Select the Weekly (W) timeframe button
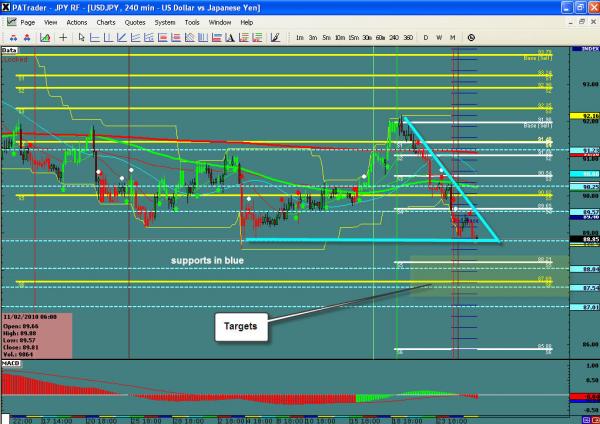The height and width of the screenshot is (424, 600). [x=440, y=36]
